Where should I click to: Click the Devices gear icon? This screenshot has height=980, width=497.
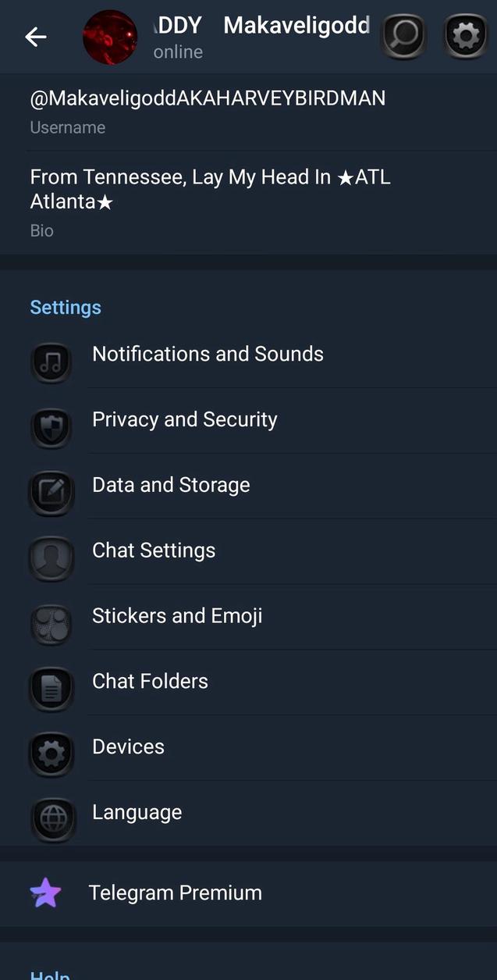click(51, 754)
